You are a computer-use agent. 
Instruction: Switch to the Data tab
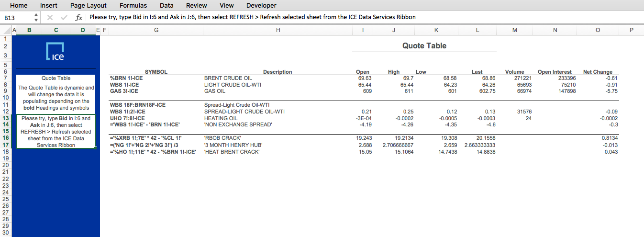tap(167, 6)
